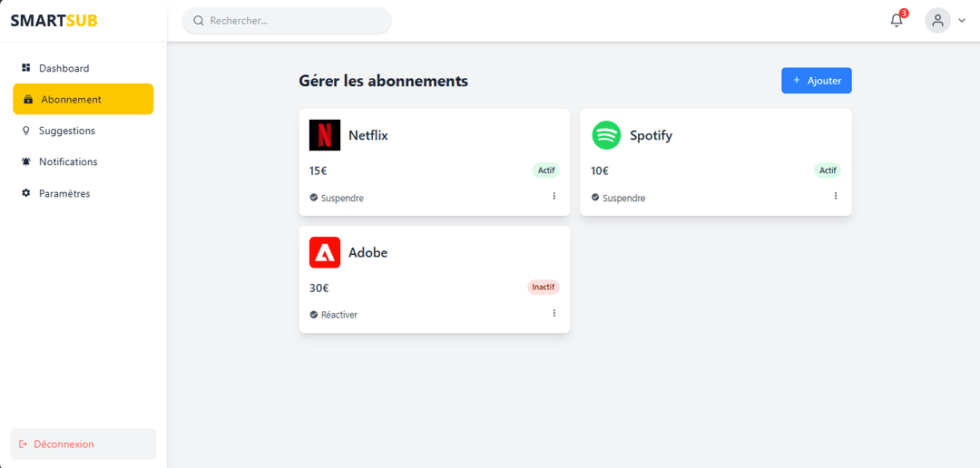The height and width of the screenshot is (468, 980).
Task: Click the Rechercher search field
Action: tap(295, 21)
